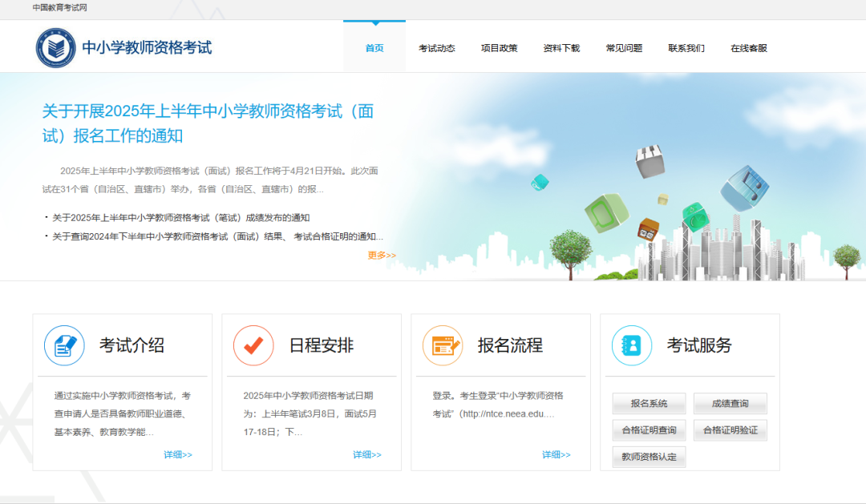Open 详细>> under 考试介绍
Screen dimensions: 866x504
coord(179,454)
